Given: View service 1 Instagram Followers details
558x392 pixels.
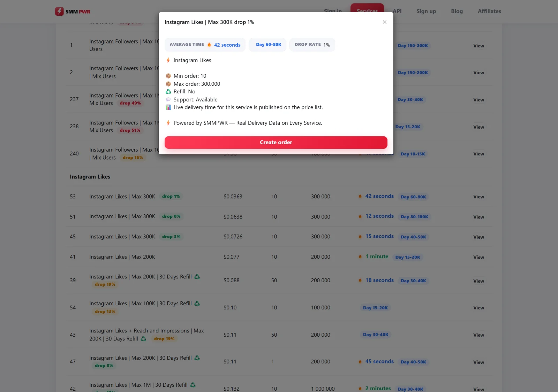Looking at the screenshot, I should (x=478, y=46).
